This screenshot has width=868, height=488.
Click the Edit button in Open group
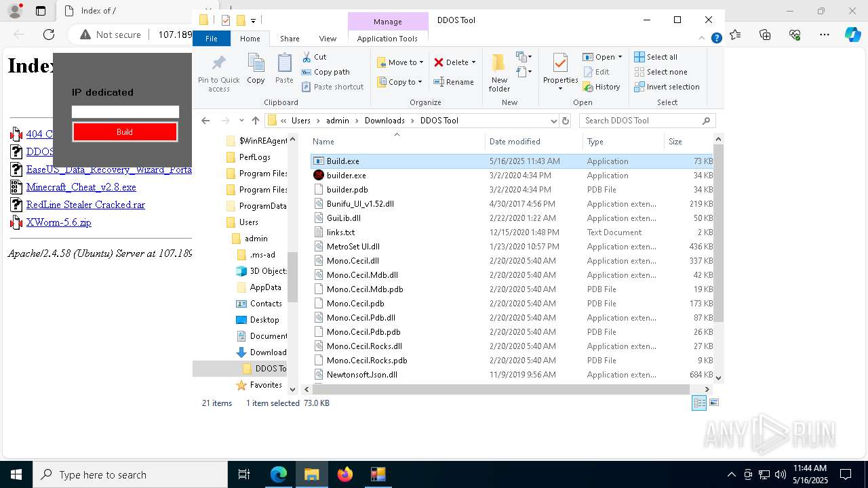[595, 72]
